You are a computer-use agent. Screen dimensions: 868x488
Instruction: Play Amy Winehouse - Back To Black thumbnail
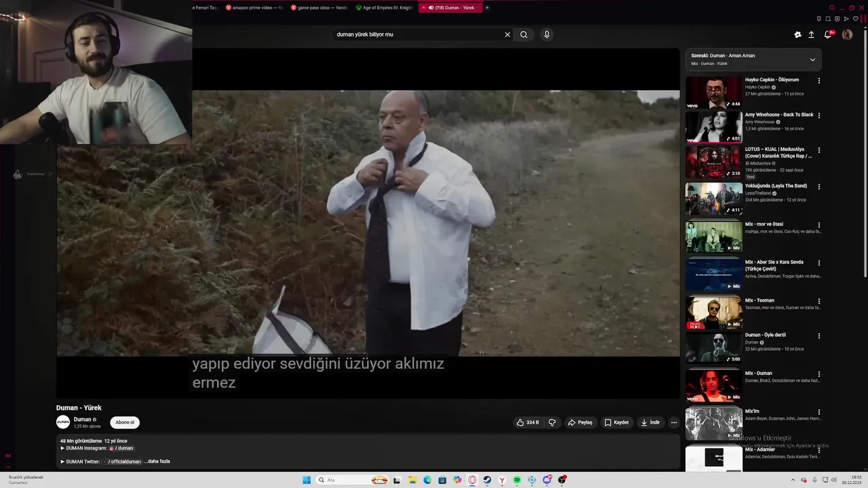pyautogui.click(x=713, y=127)
